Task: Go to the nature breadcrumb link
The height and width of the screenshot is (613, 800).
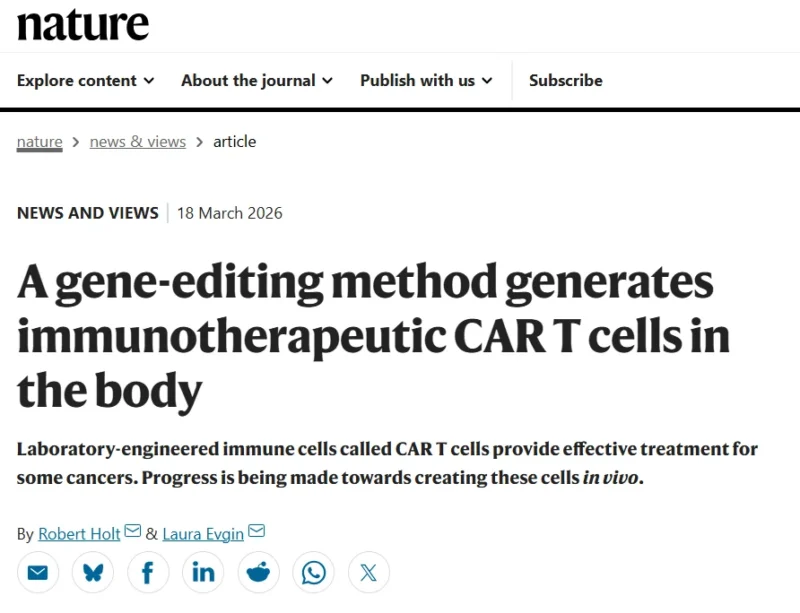Action: pos(39,142)
